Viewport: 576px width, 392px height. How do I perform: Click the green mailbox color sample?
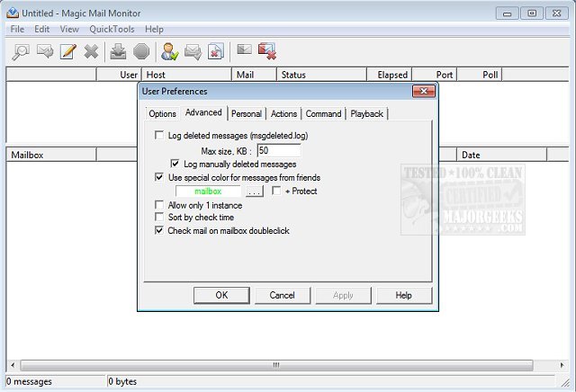coord(208,192)
